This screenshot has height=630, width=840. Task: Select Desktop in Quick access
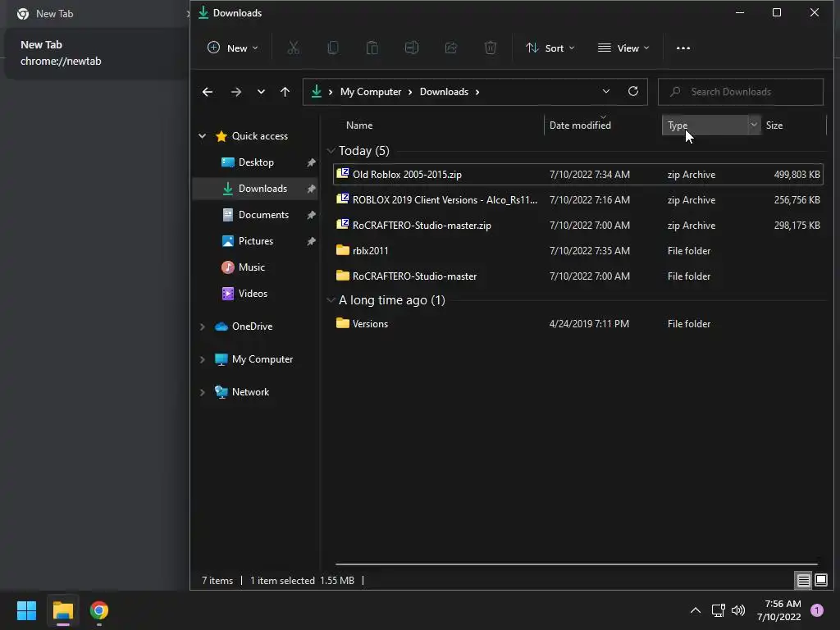256,162
